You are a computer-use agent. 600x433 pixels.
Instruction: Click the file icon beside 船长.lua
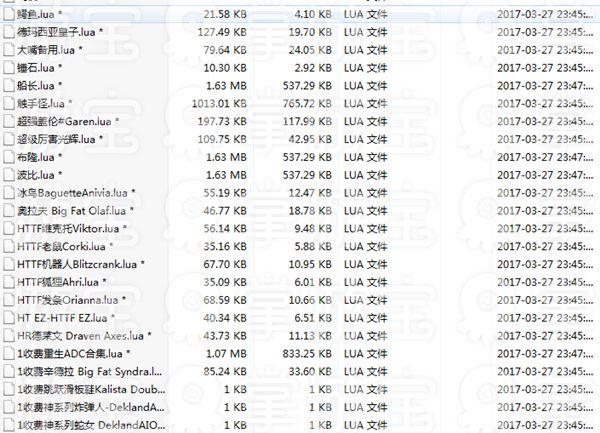pyautogui.click(x=8, y=86)
